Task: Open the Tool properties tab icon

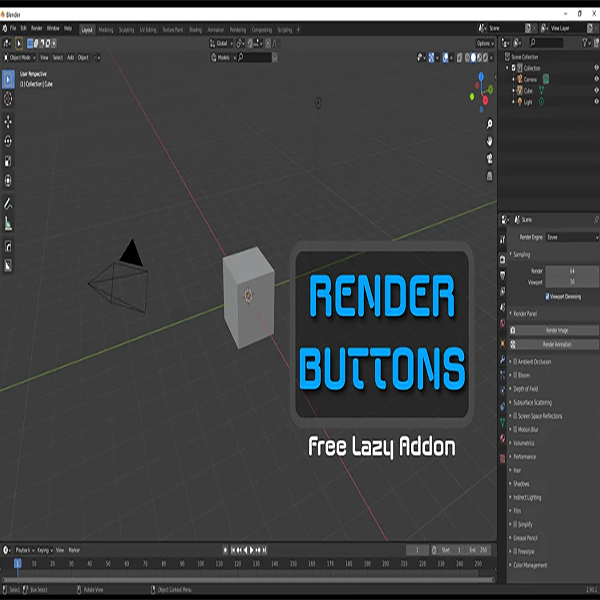Action: point(502,240)
